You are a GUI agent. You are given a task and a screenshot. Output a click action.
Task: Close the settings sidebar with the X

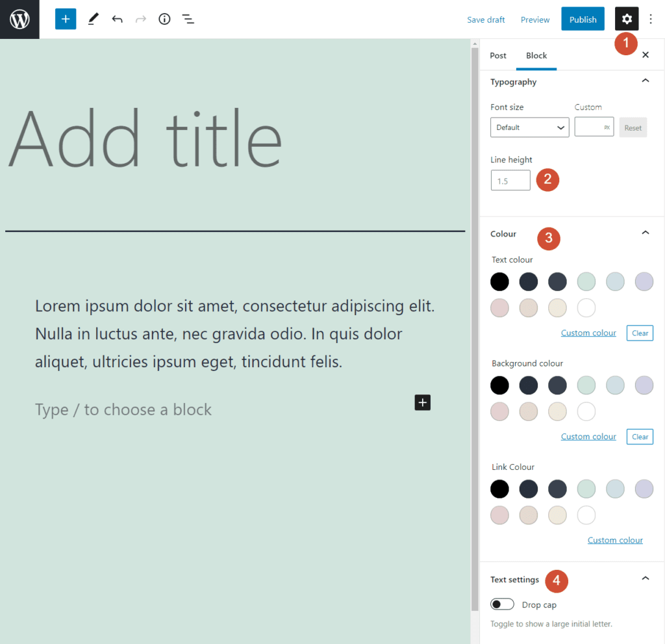[645, 55]
